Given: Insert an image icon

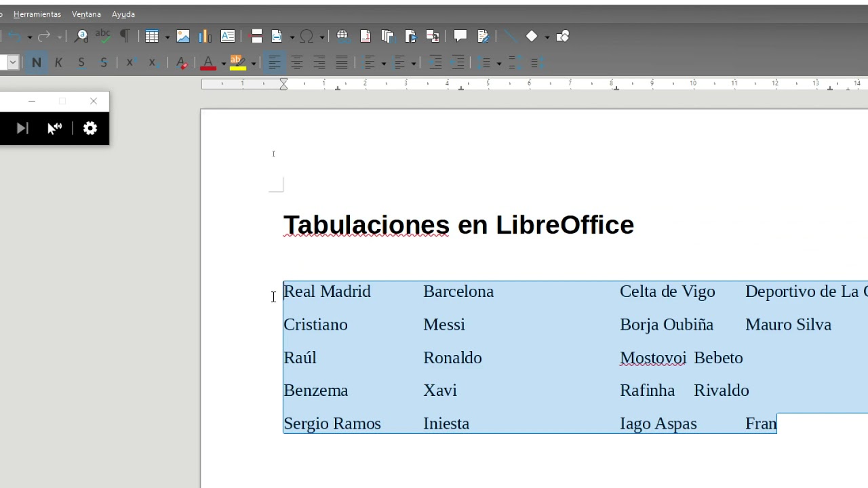Looking at the screenshot, I should (183, 36).
